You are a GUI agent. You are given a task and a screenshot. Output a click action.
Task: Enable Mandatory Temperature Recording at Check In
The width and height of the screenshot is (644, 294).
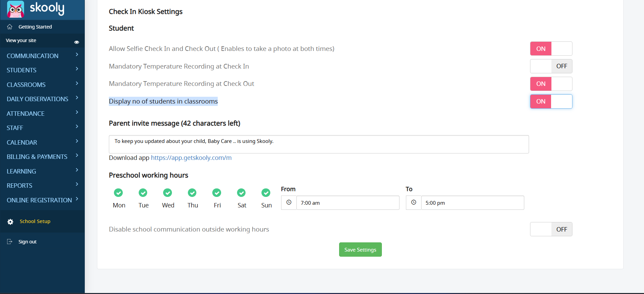coord(551,66)
